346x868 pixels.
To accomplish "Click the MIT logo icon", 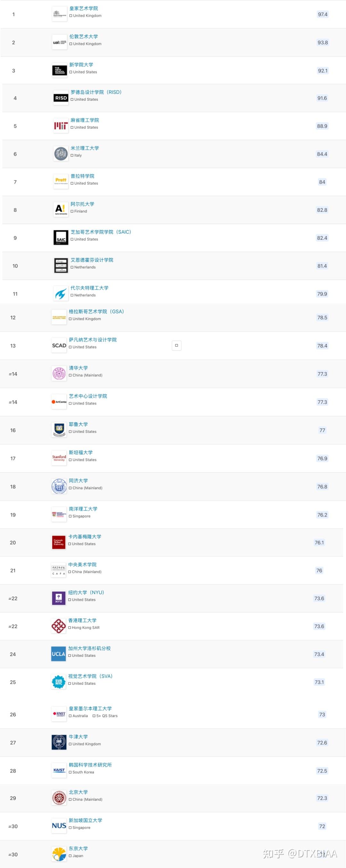I will (61, 126).
